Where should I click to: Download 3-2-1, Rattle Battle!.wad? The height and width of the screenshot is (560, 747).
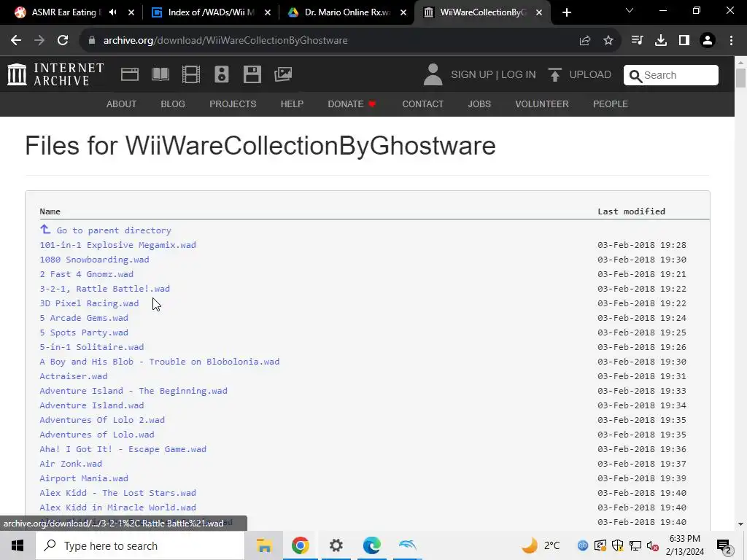pos(105,289)
